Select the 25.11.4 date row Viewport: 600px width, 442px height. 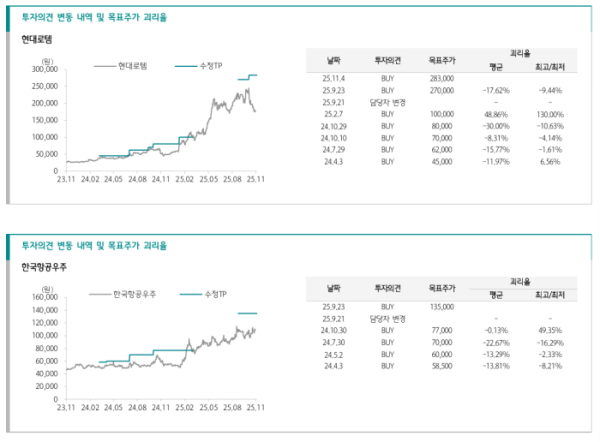332,78
